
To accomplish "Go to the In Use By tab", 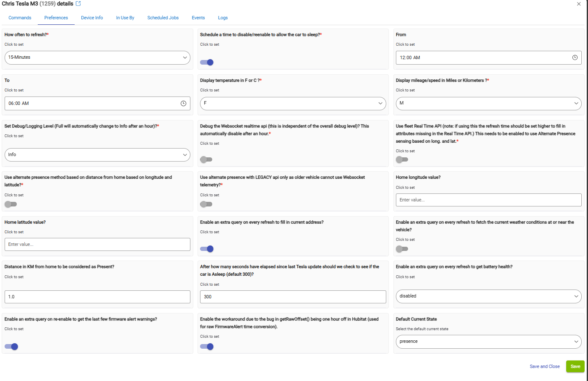I will pos(125,18).
